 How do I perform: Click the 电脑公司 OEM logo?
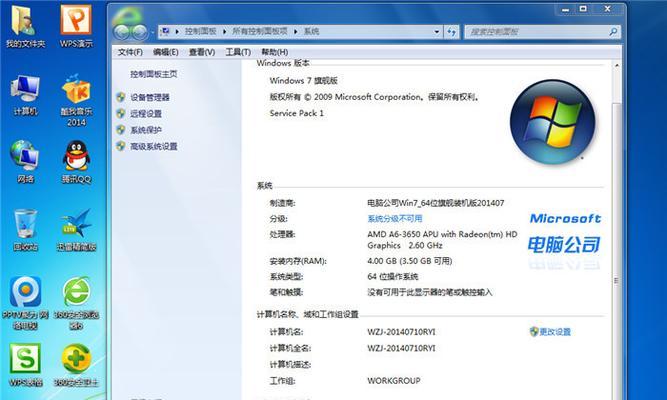564,245
